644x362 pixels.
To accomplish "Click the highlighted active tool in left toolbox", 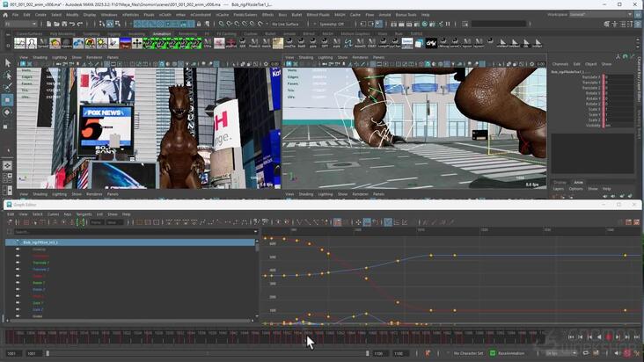I will click(x=7, y=99).
